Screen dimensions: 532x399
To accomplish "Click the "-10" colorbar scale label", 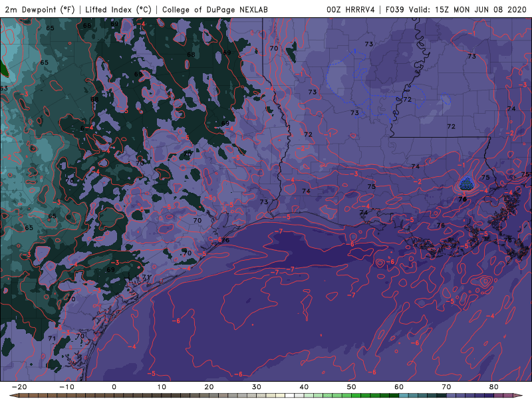I will tap(66, 387).
